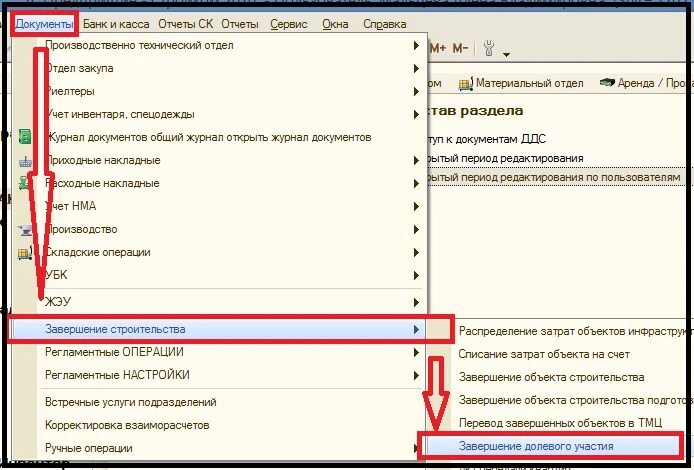
Task: Click the Складские операции cart icon
Action: (x=24, y=253)
